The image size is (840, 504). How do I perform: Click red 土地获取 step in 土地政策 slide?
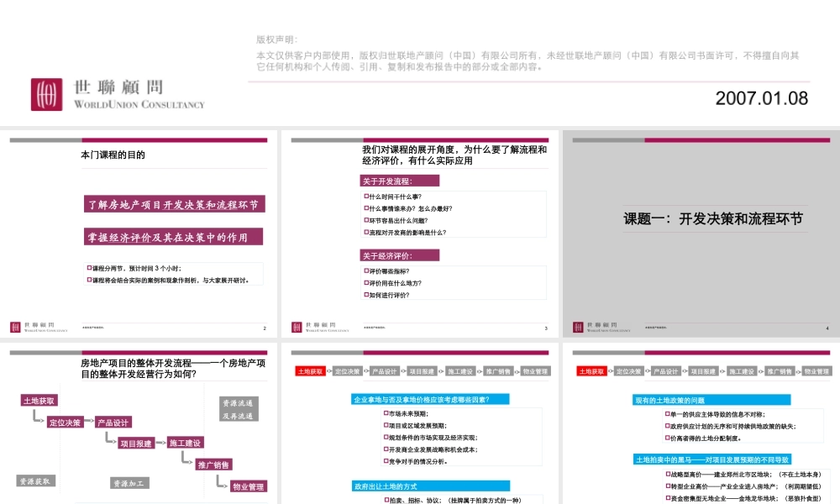[x=592, y=371]
